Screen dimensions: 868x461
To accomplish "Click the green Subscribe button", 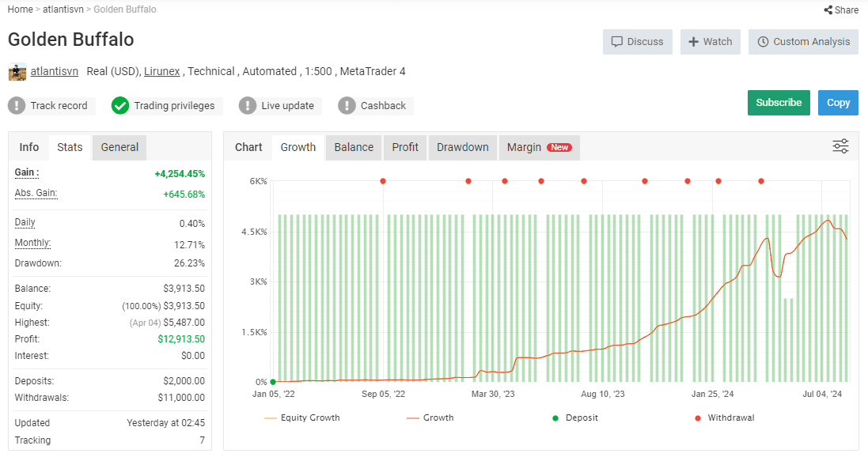I will 779,102.
